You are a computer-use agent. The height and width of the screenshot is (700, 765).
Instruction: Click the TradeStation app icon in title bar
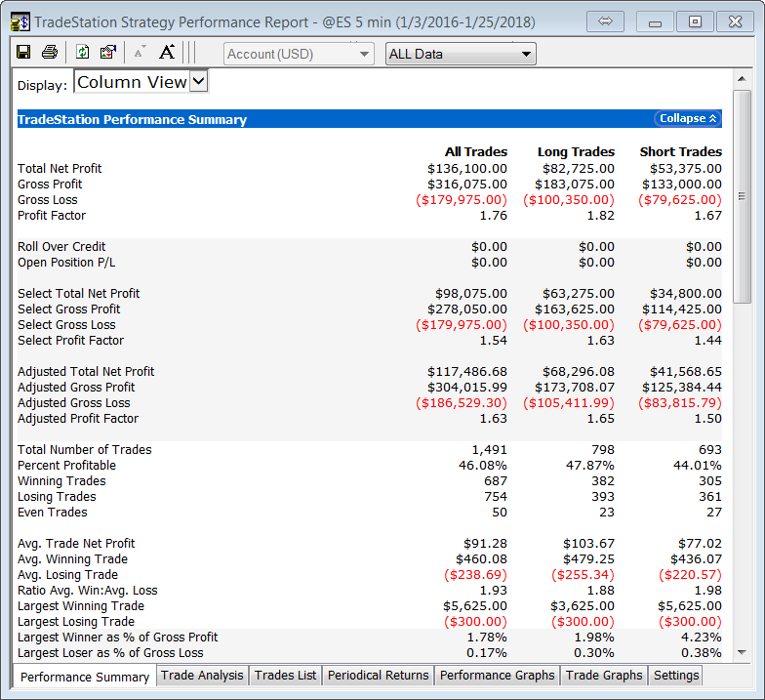pyautogui.click(x=19, y=21)
